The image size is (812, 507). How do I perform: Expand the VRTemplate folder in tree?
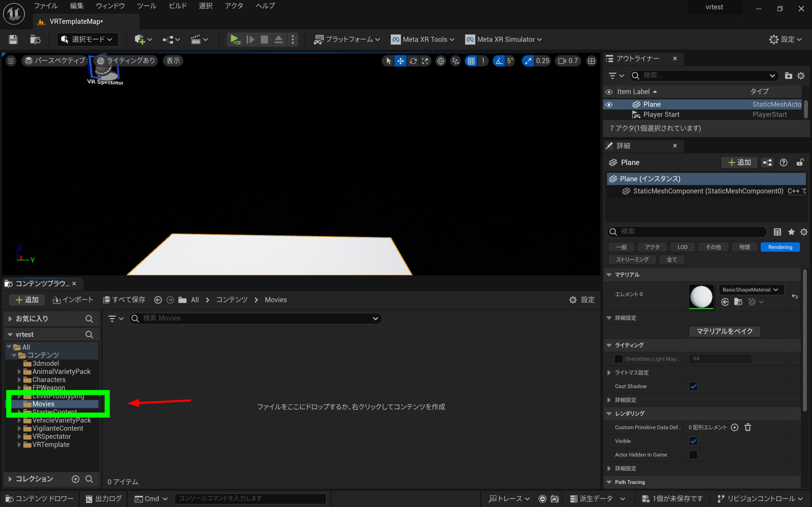[x=19, y=445]
